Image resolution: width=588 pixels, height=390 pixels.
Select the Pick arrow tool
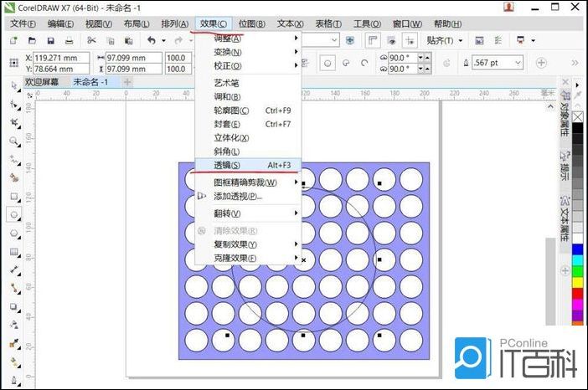click(x=14, y=85)
